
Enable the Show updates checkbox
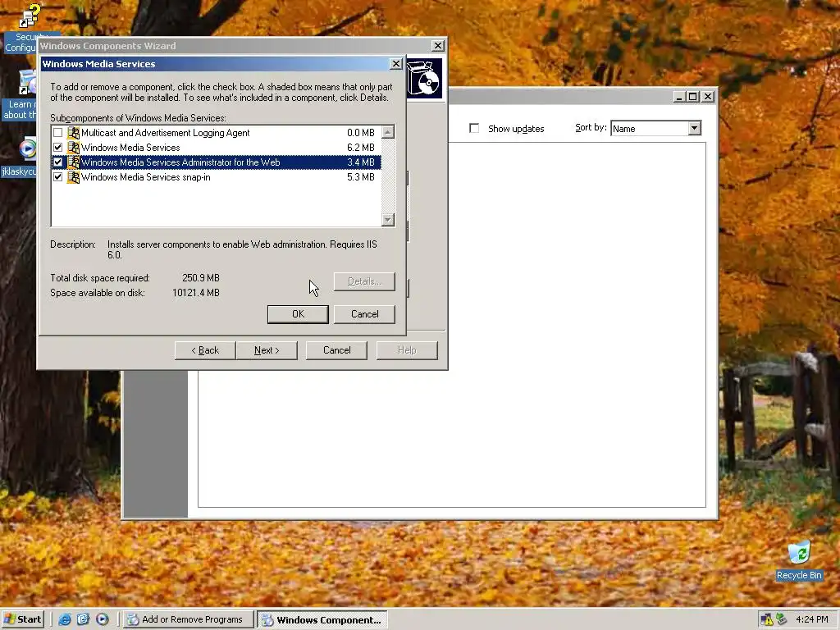point(474,129)
